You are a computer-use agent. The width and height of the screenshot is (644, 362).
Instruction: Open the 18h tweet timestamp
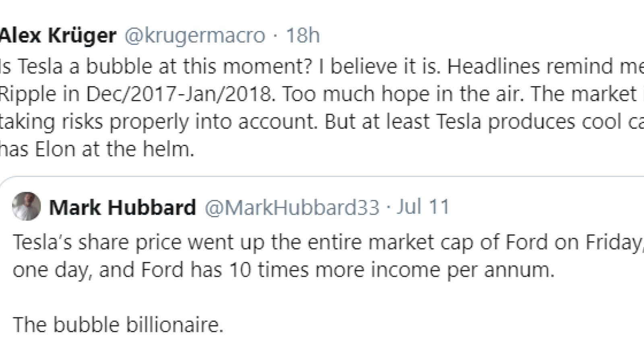pos(303,35)
